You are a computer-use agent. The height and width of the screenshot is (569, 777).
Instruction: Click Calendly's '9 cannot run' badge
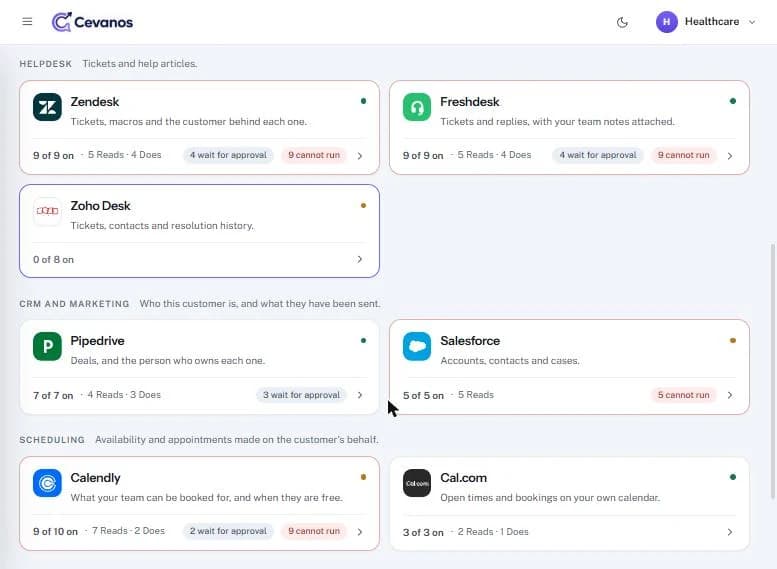pyautogui.click(x=314, y=531)
